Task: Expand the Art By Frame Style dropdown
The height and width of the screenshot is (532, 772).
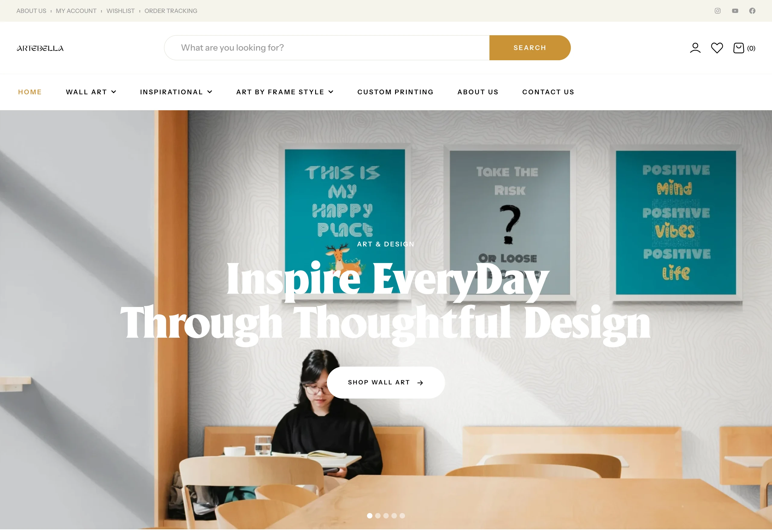Action: (x=285, y=92)
